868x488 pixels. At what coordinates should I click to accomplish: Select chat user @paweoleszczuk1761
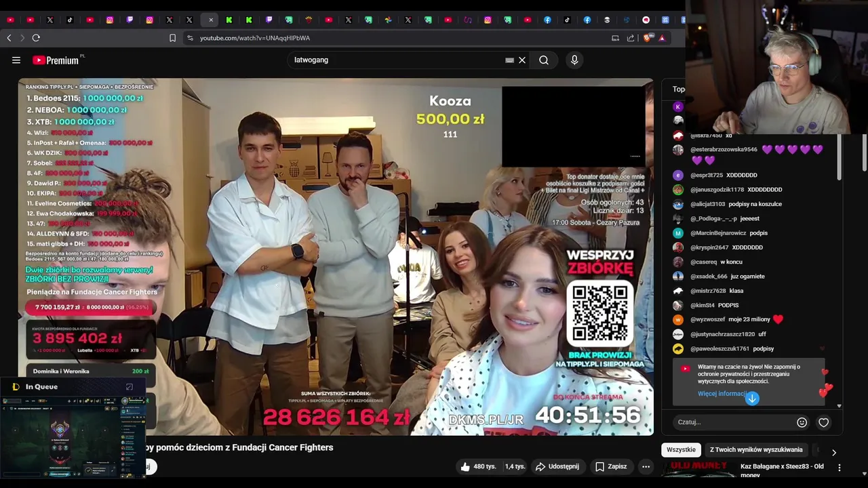(x=719, y=349)
